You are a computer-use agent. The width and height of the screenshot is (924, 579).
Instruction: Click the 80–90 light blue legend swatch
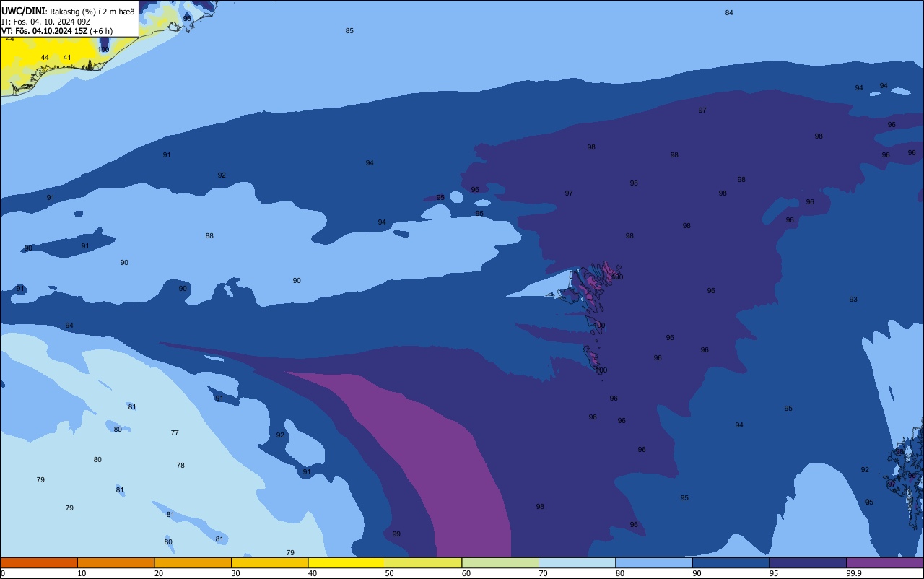[x=654, y=562]
